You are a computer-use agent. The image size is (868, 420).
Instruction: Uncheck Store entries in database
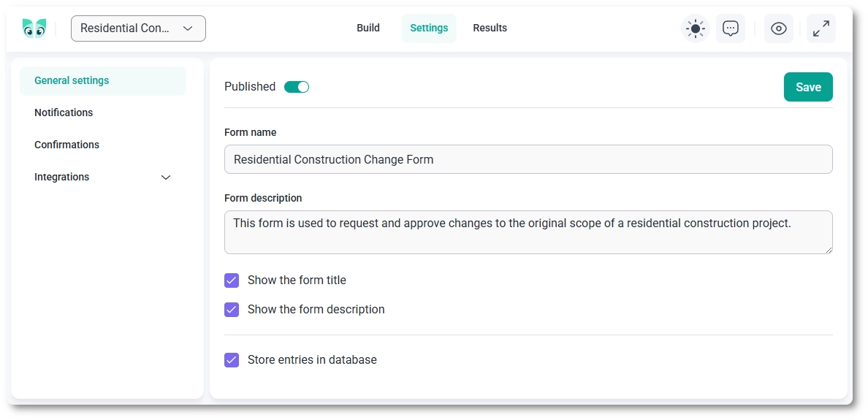point(232,359)
